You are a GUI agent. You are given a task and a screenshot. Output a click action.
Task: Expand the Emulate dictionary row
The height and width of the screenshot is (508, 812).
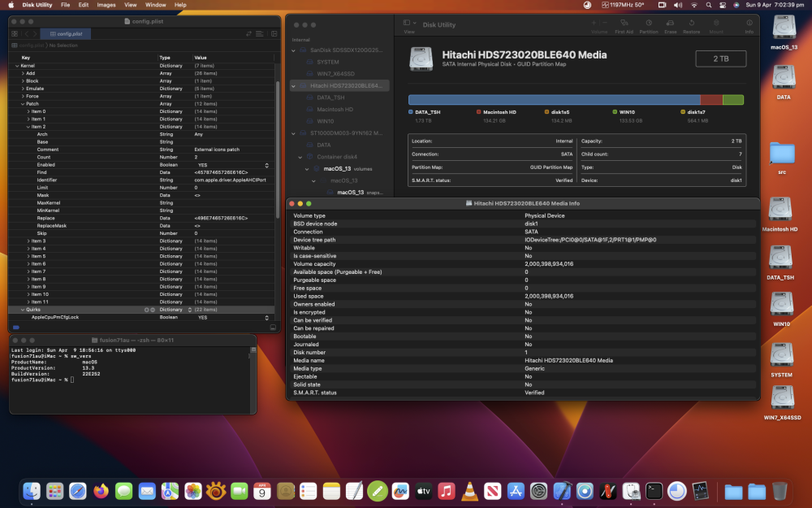23,89
